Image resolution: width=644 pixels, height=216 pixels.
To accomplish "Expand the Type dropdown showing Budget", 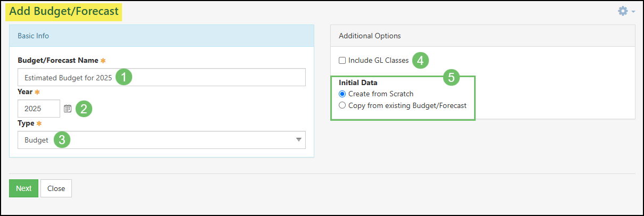I will (x=161, y=140).
